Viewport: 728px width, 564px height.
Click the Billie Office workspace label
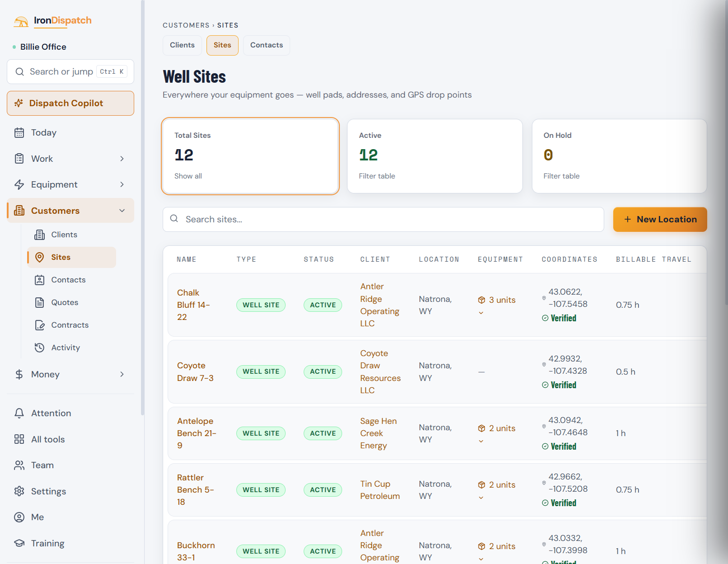[43, 47]
